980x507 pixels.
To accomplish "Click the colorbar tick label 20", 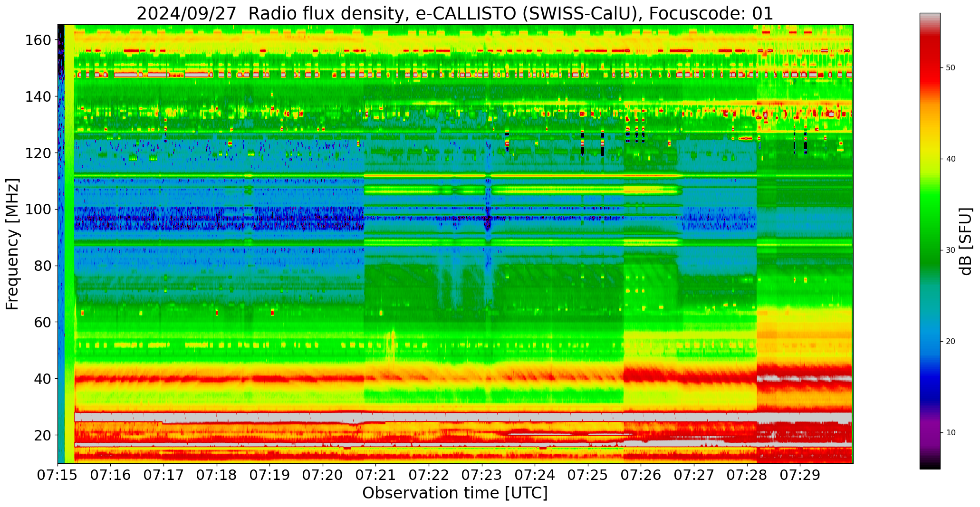I will (x=951, y=341).
